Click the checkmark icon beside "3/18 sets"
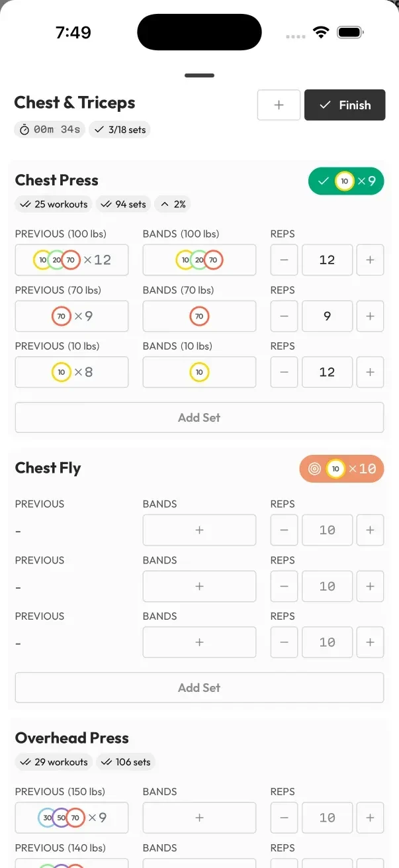The height and width of the screenshot is (868, 399). click(99, 129)
